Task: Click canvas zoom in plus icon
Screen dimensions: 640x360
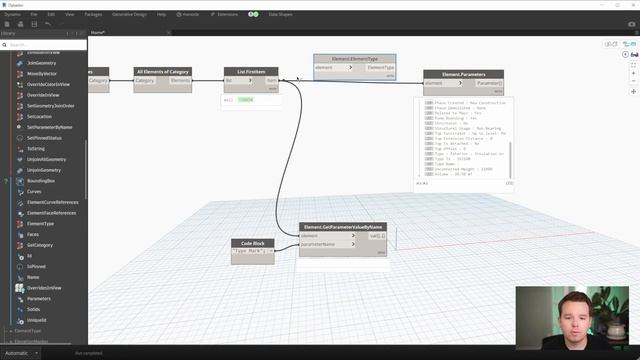Action: tap(633, 73)
